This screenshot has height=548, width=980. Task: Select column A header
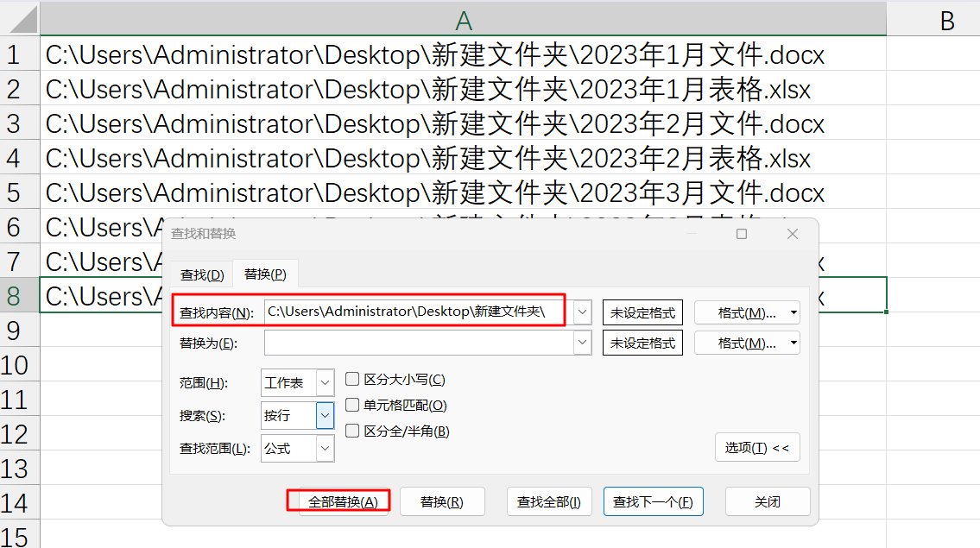click(x=463, y=19)
